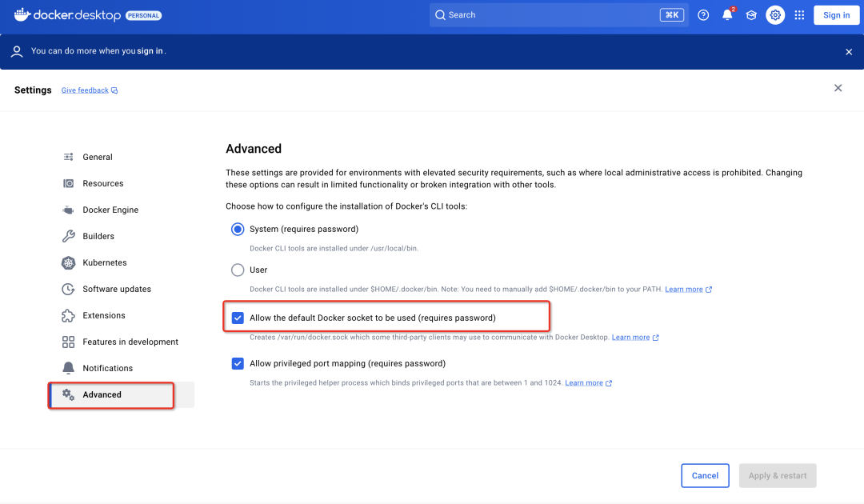Open Extensions settings
The height and width of the screenshot is (504, 864).
pyautogui.click(x=122, y=316)
